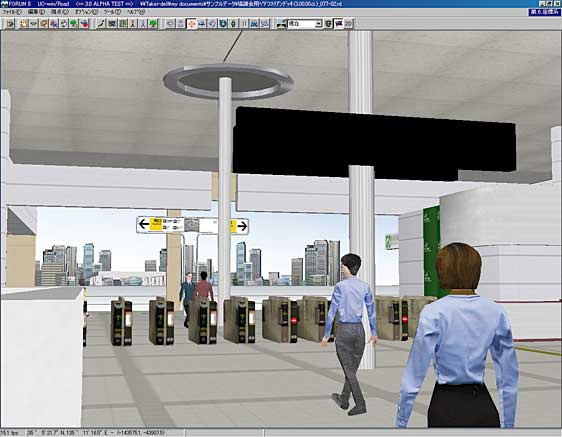The height and width of the screenshot is (437, 562).
Task: Toggle the pressed red cross navigation icon
Action: pyautogui.click(x=192, y=24)
